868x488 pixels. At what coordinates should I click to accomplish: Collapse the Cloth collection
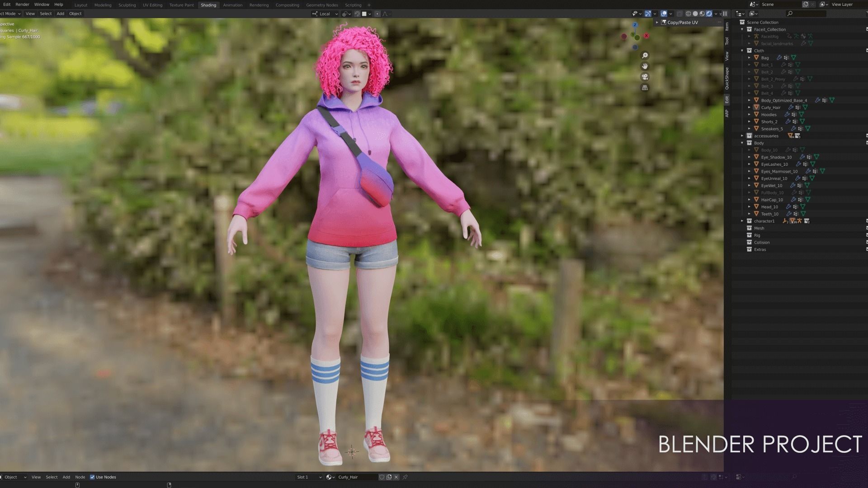pos(742,51)
